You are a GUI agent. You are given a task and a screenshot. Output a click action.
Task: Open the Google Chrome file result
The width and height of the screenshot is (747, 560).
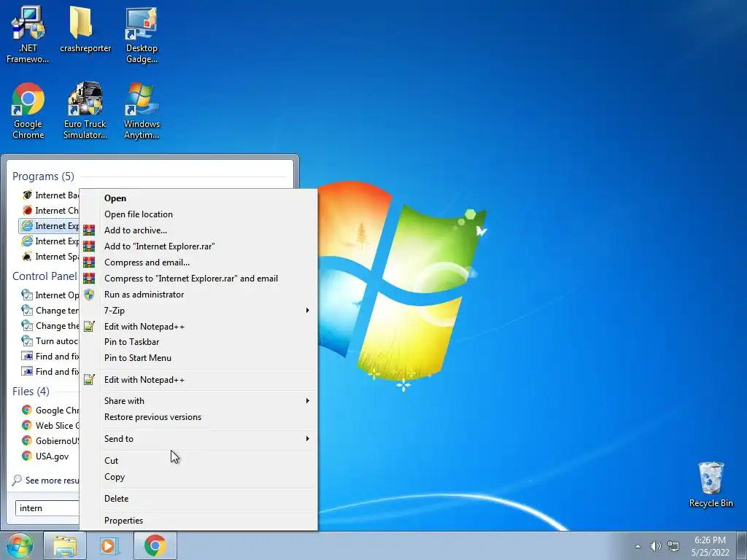click(50, 411)
